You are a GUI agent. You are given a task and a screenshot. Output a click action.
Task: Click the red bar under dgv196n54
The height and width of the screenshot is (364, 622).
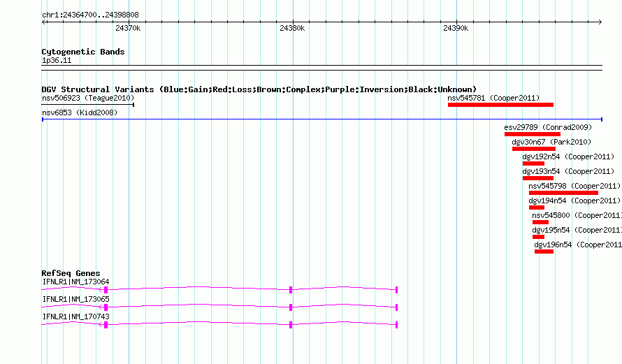(544, 252)
